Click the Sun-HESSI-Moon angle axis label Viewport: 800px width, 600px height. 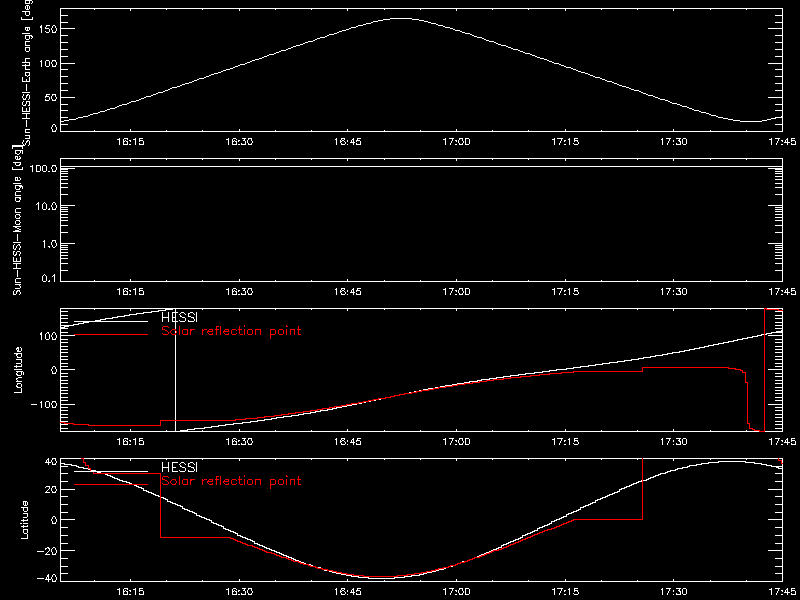tap(18, 220)
